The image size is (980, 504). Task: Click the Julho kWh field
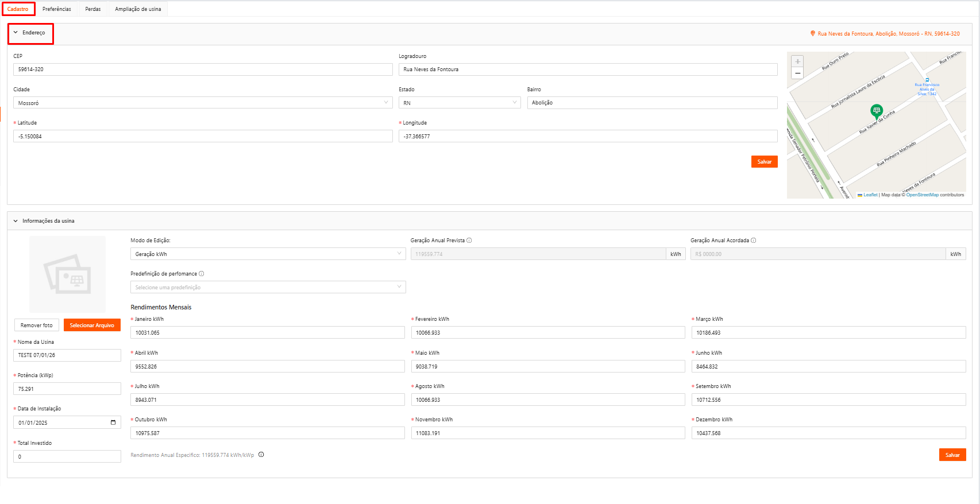point(268,400)
